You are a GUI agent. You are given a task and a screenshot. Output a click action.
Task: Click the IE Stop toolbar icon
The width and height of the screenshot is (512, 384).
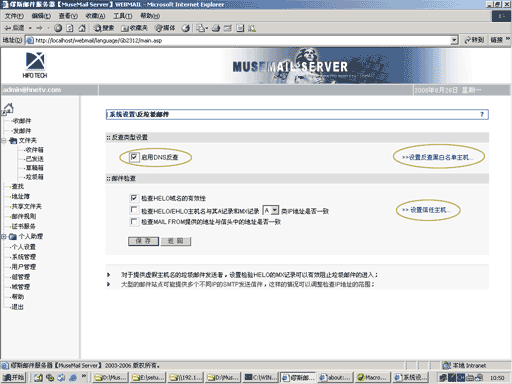point(58,28)
